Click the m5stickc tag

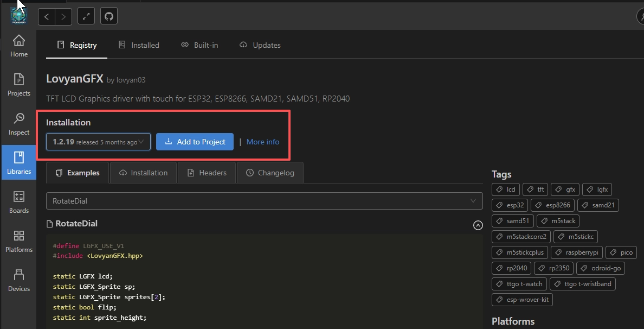(x=575, y=237)
